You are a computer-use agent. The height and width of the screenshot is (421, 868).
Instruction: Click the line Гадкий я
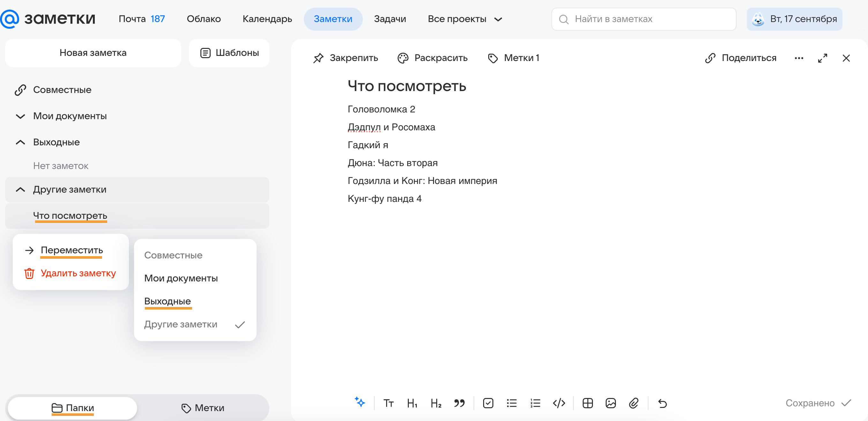[368, 145]
